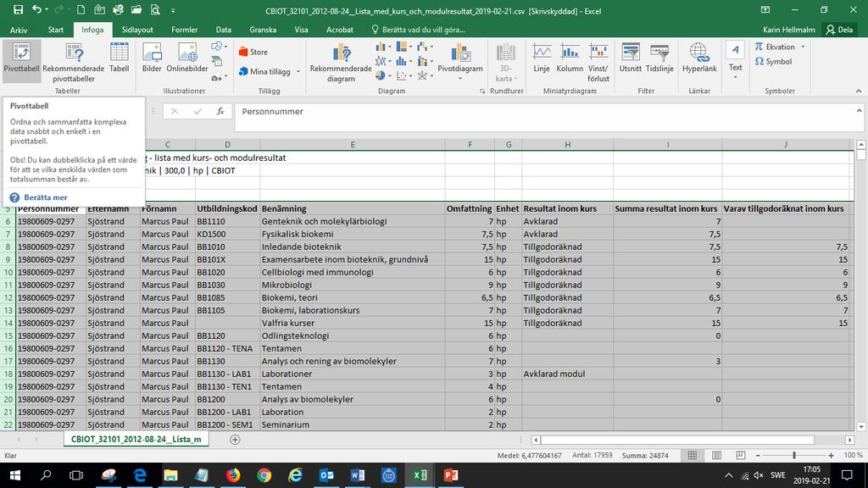
Task: Switch to Normal view in status bar
Action: [692, 455]
